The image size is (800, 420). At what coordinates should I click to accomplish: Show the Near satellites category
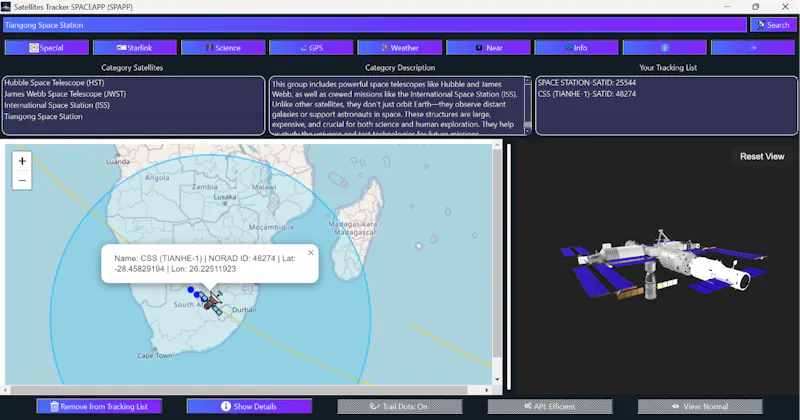pyautogui.click(x=488, y=47)
